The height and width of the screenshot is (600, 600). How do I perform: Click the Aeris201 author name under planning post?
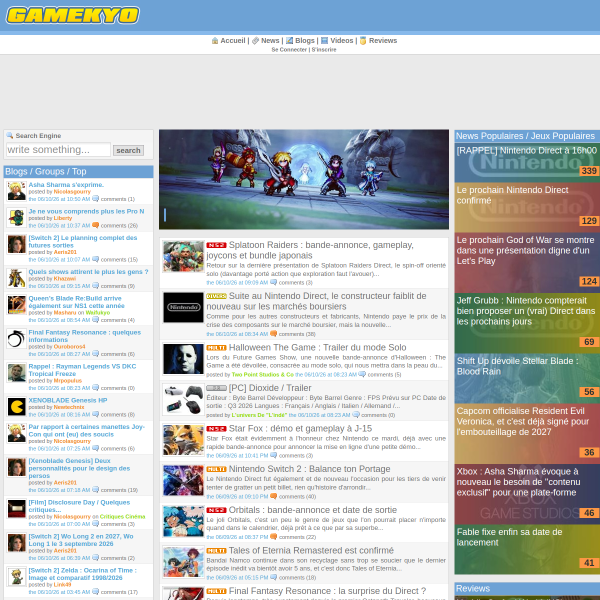(x=65, y=252)
